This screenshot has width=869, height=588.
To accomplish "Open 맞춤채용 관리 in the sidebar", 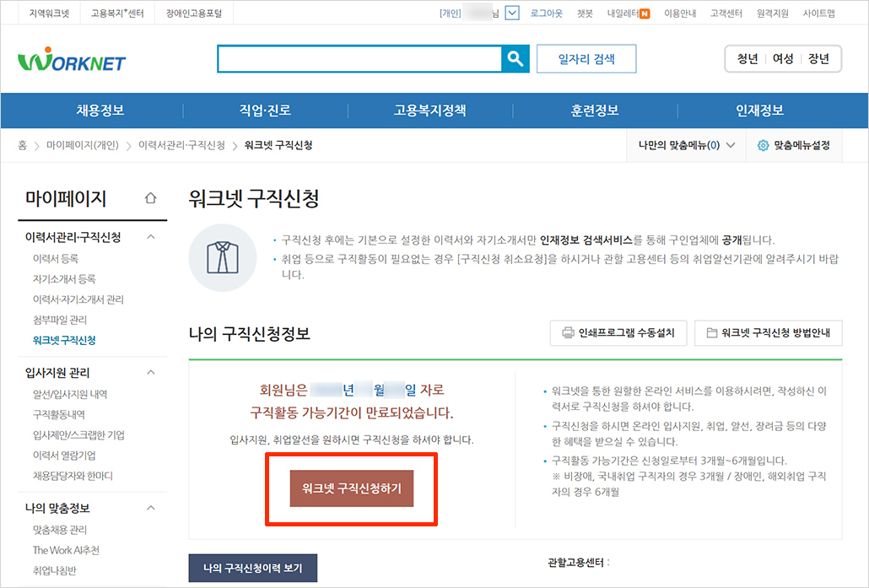I will [x=60, y=530].
